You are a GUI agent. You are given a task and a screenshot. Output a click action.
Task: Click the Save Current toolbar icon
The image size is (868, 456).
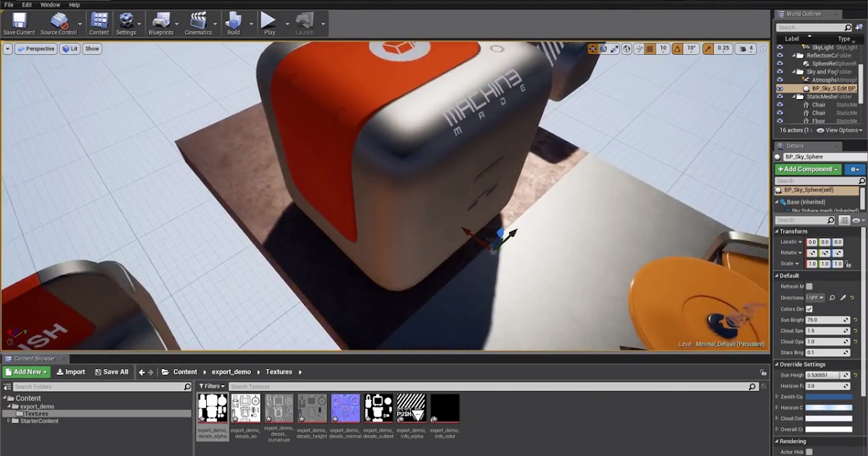click(x=19, y=23)
